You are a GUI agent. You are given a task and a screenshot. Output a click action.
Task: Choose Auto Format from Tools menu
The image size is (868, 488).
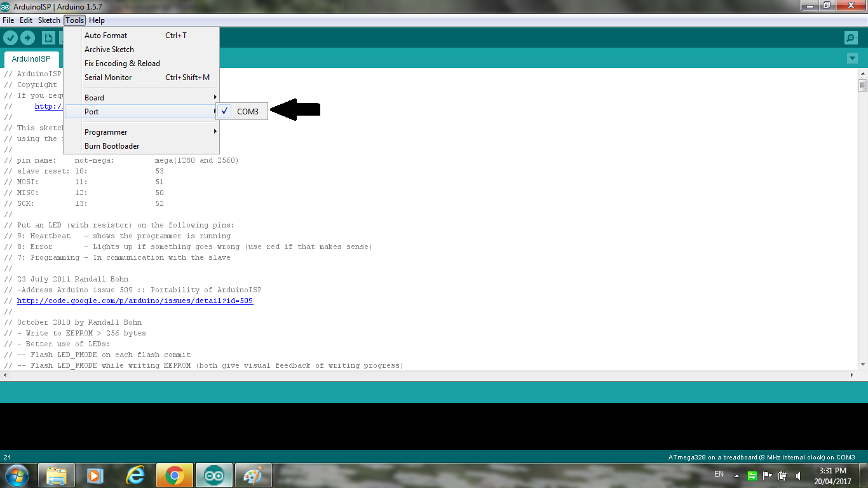pyautogui.click(x=141, y=36)
